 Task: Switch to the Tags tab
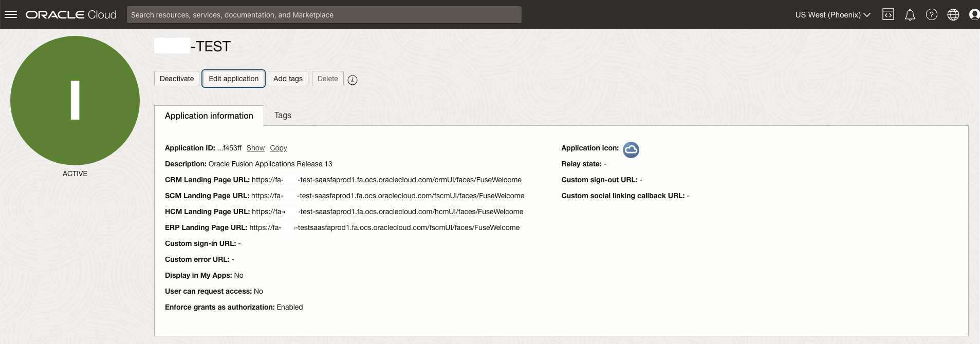(x=283, y=116)
